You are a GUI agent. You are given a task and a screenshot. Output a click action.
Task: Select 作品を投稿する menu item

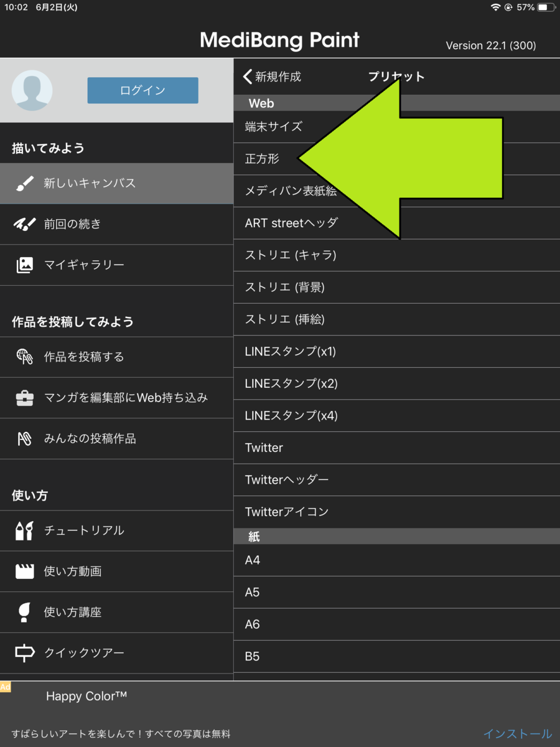point(116,357)
